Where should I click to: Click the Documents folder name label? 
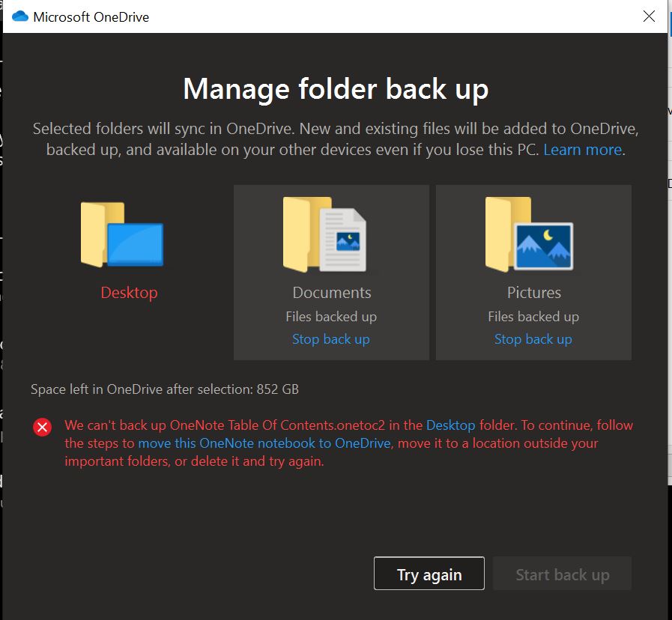click(331, 293)
